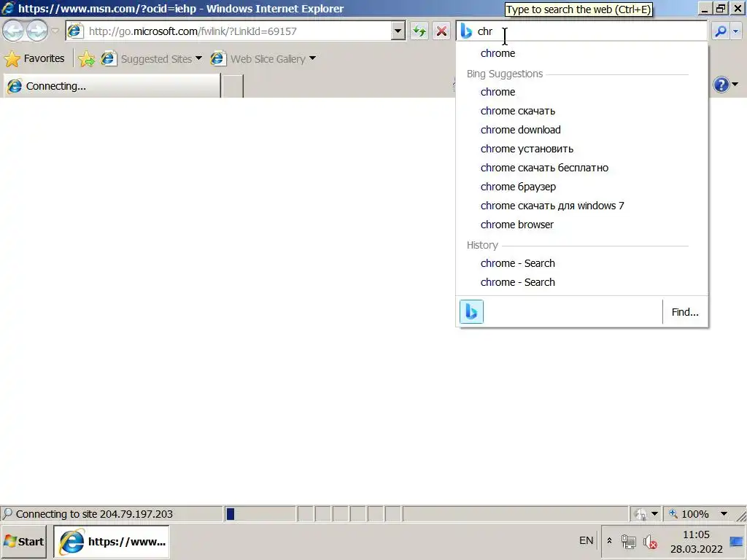Click the security zone icon in status bar

(x=641, y=514)
